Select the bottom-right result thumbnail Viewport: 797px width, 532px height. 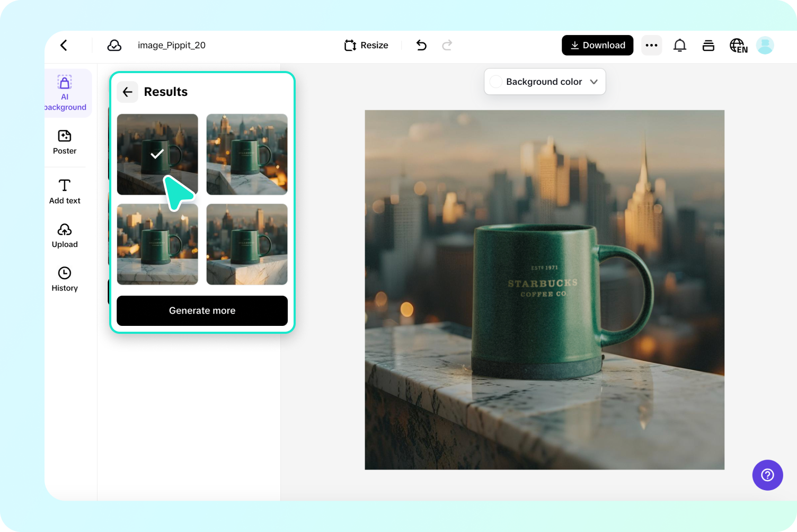coord(247,244)
